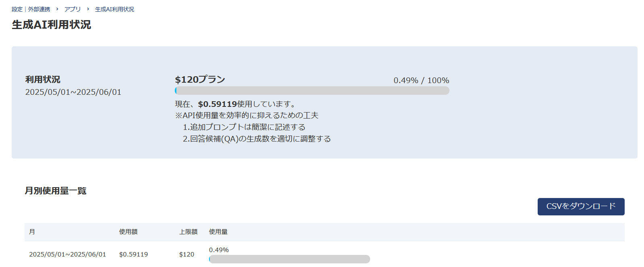This screenshot has height=267, width=644.
Task: Download the usage CSV file
Action: click(x=581, y=207)
